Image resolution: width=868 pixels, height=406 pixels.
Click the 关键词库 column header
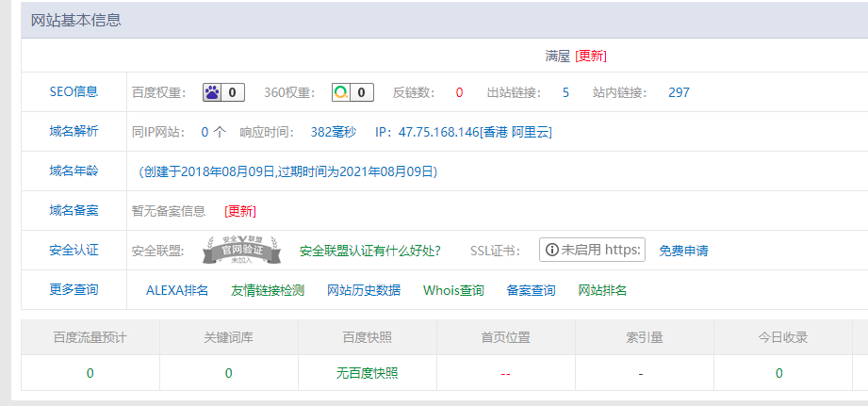229,337
